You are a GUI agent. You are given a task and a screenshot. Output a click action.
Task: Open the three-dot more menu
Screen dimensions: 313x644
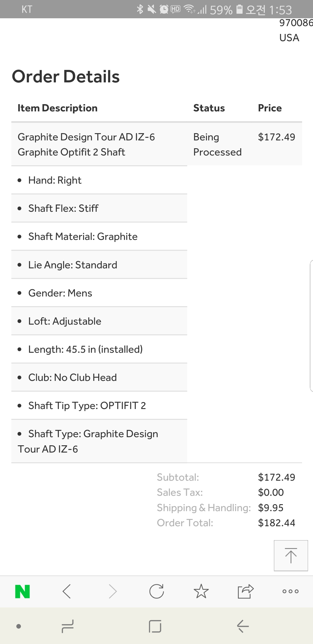(x=290, y=591)
